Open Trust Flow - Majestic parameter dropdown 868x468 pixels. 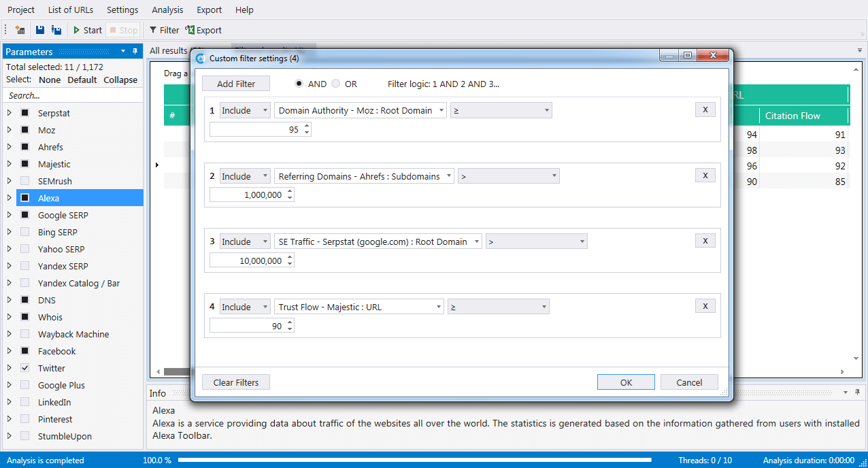point(359,307)
